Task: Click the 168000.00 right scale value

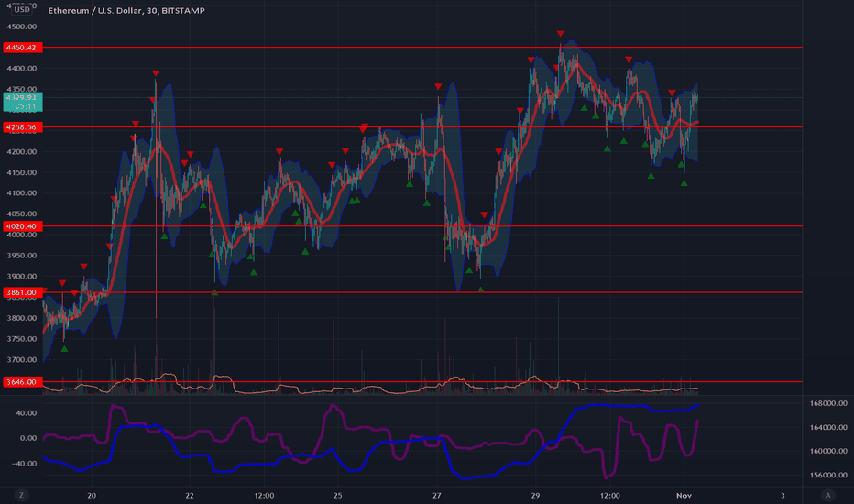Action: (827, 403)
